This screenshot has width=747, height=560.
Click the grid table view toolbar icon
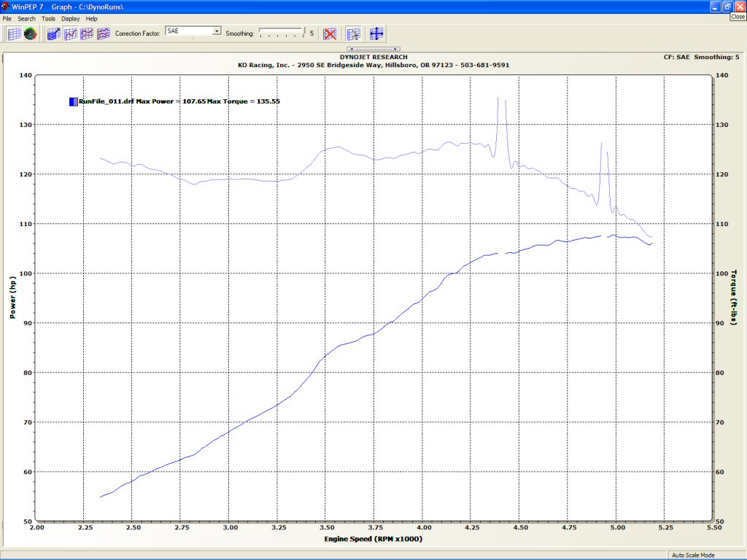click(14, 34)
